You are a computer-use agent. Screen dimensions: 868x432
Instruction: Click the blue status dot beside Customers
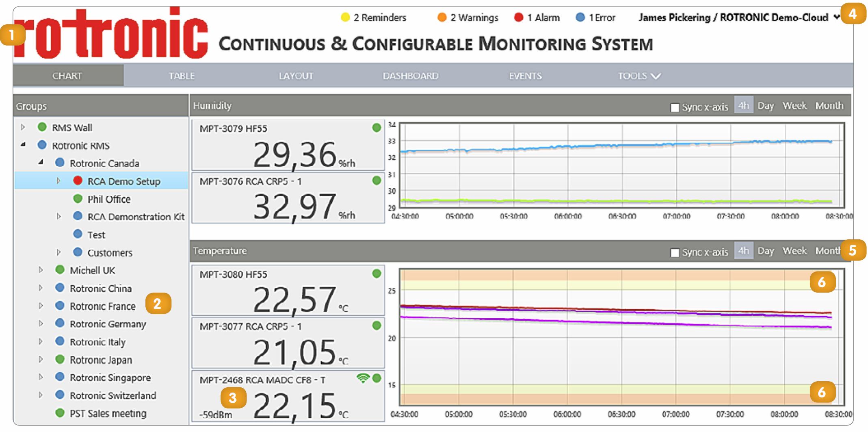(x=78, y=252)
